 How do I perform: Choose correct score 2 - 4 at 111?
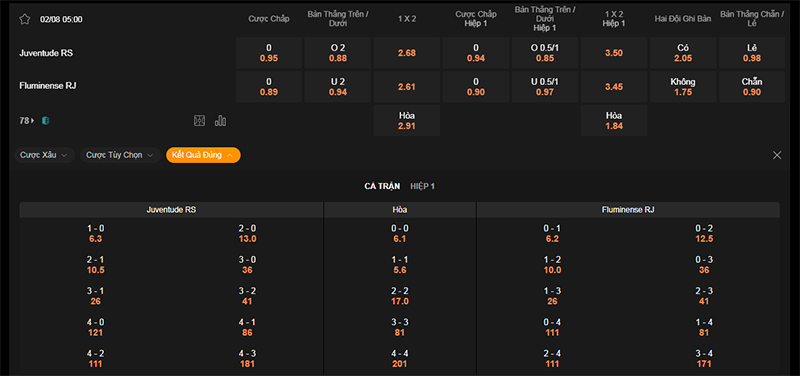[552, 359]
